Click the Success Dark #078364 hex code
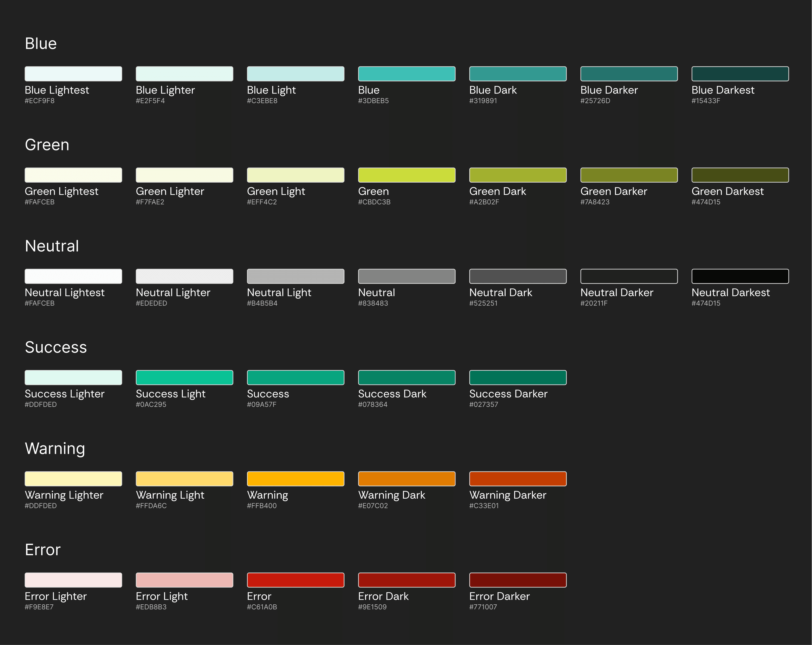 pyautogui.click(x=372, y=404)
